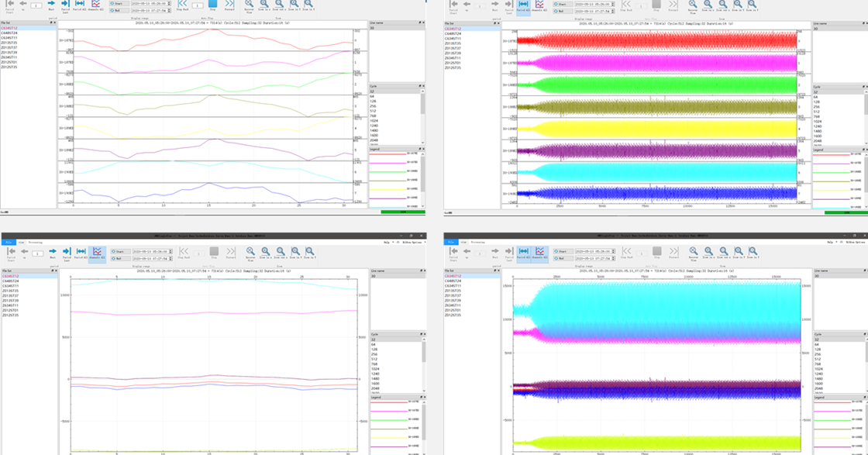Switch to Processing tab in bottom-left window

pos(36,243)
